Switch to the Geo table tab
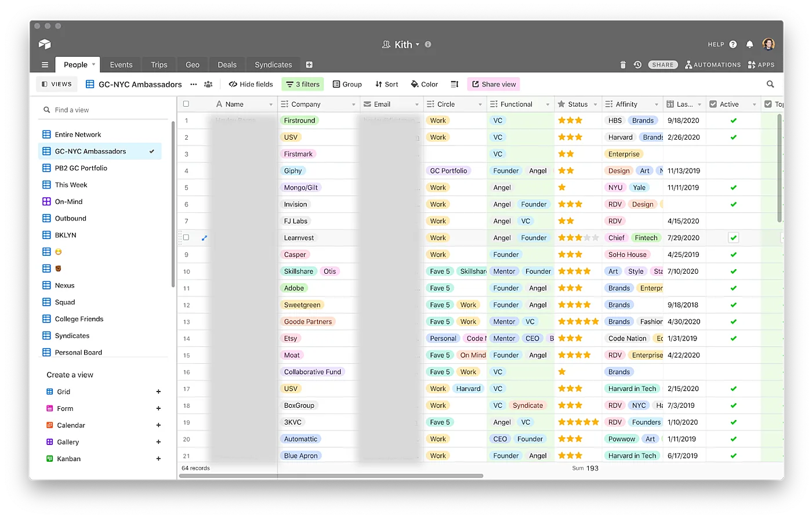812x518 pixels. click(x=193, y=65)
